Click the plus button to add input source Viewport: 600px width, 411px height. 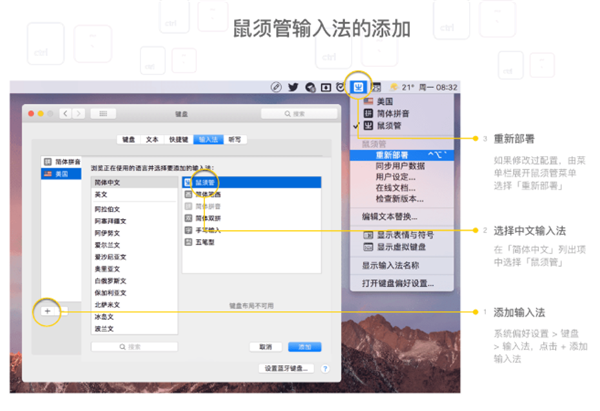point(46,311)
